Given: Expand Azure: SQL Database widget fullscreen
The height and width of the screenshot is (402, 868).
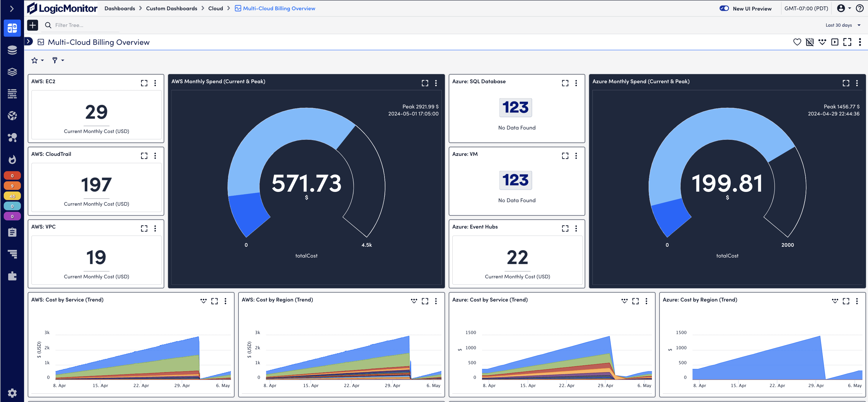Looking at the screenshot, I should point(565,83).
